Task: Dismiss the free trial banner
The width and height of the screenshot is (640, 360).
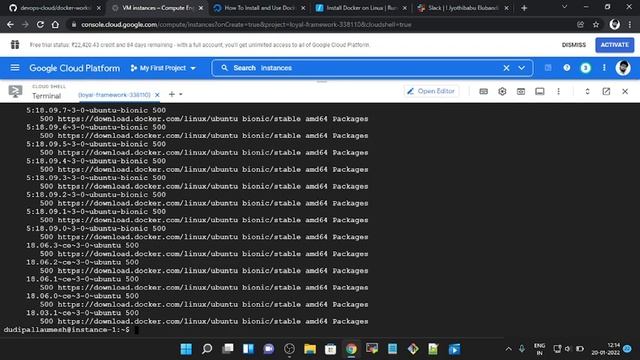Action: [x=573, y=45]
